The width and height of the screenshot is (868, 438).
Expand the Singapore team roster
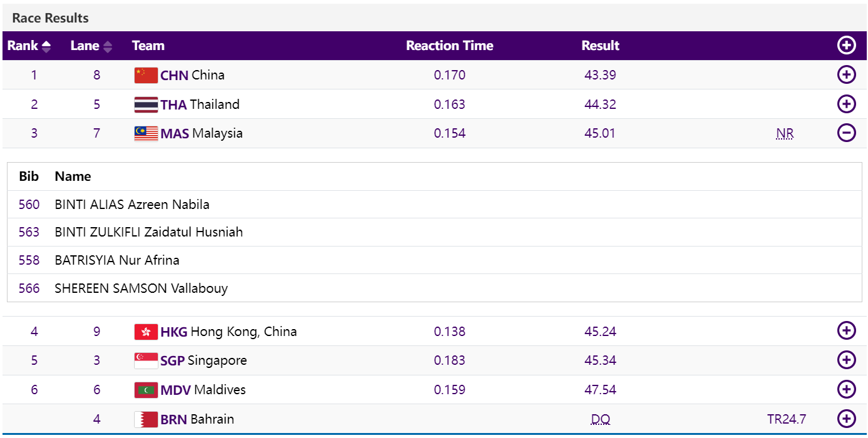click(846, 360)
